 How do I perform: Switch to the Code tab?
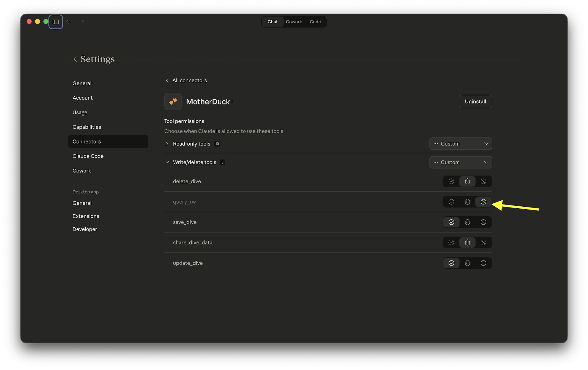tap(315, 22)
